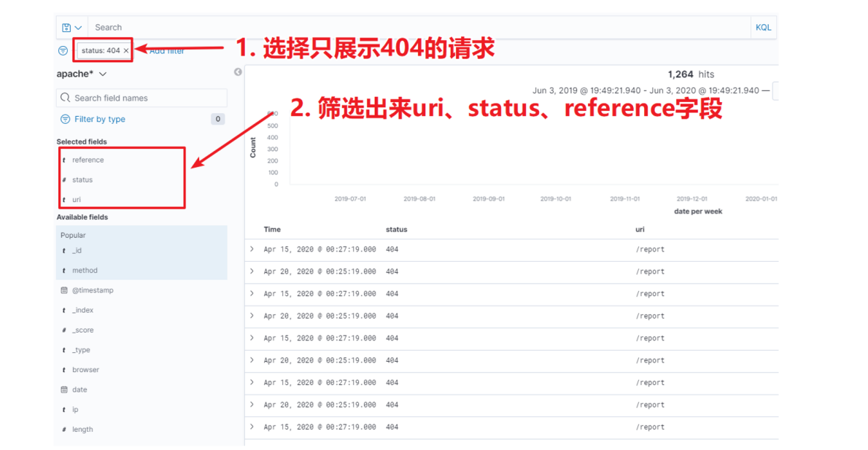
Task: Expand the fourth log row chevron
Action: 252,316
